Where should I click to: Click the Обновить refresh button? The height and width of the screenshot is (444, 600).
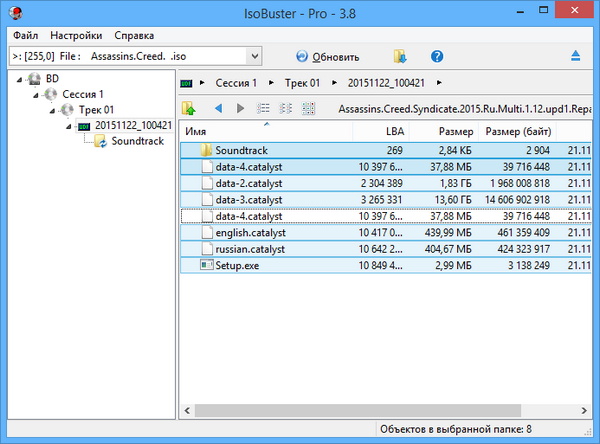[324, 57]
